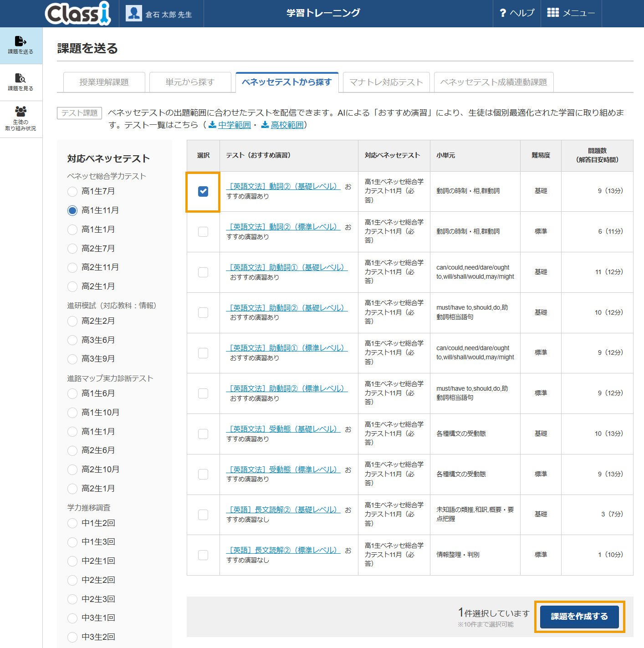644x648 pixels.
Task: Select 高3生9月 radio button
Action: [x=72, y=359]
